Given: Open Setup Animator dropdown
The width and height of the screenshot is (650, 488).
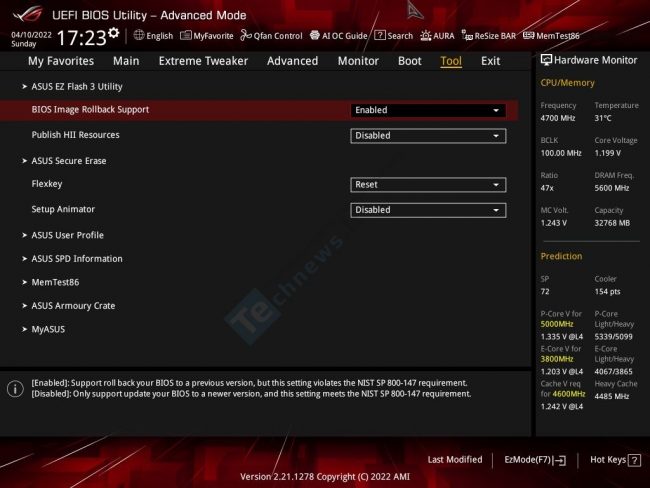Looking at the screenshot, I should click(428, 210).
